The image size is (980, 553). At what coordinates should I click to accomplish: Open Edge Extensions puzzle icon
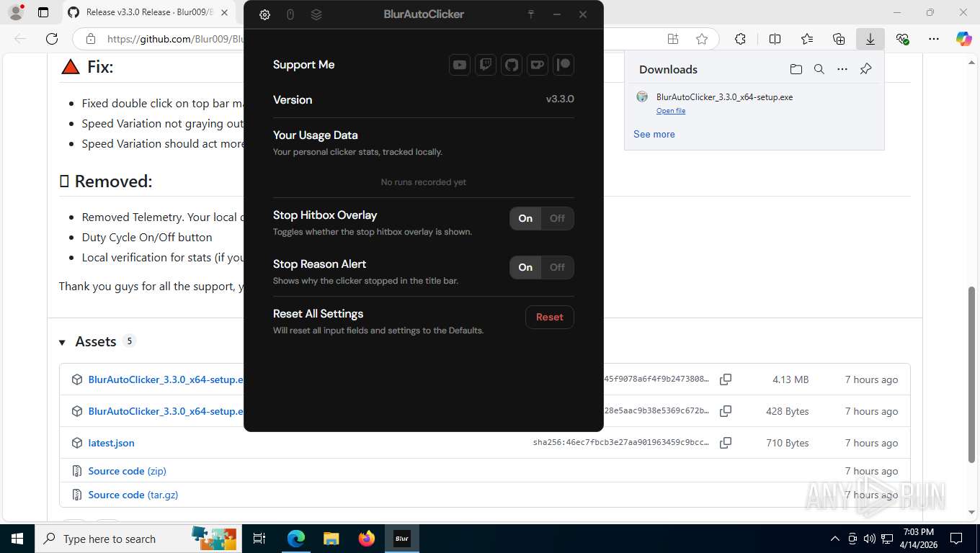point(740,39)
